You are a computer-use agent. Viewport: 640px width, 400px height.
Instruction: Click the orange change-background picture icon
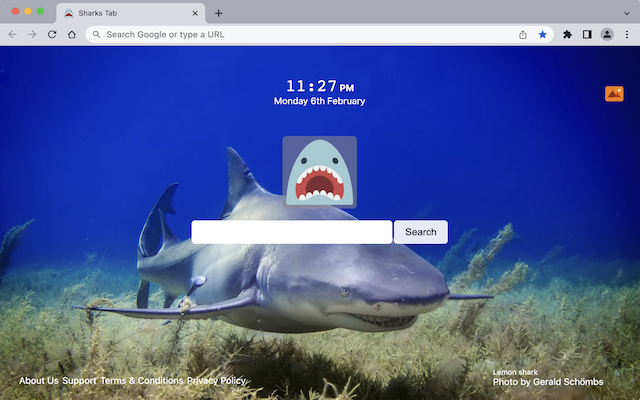[614, 94]
